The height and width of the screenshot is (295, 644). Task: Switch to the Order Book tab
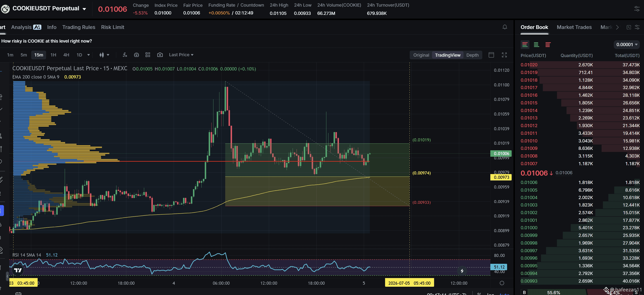point(534,27)
